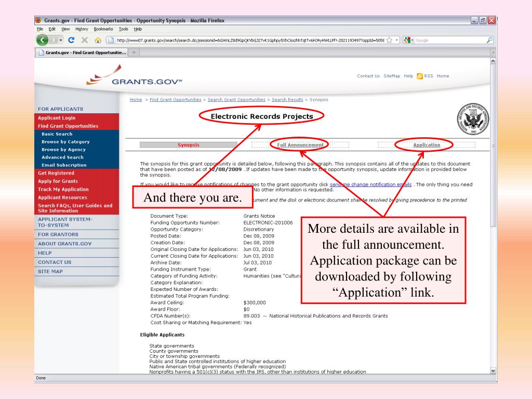This screenshot has width=532, height=399.
Task: Click the stop loading X icon
Action: pyautogui.click(x=85, y=40)
